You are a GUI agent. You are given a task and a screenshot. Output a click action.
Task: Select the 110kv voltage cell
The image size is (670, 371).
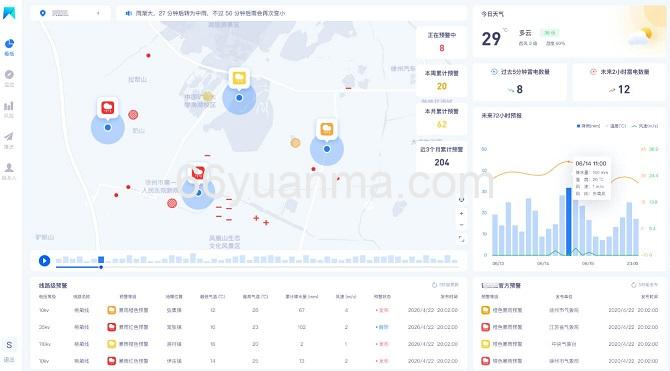point(45,344)
